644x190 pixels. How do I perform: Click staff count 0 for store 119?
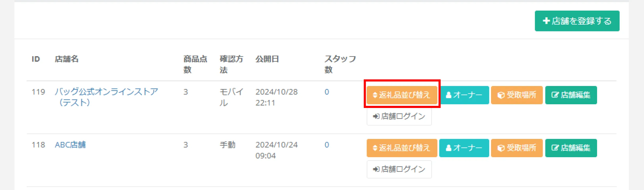(327, 92)
